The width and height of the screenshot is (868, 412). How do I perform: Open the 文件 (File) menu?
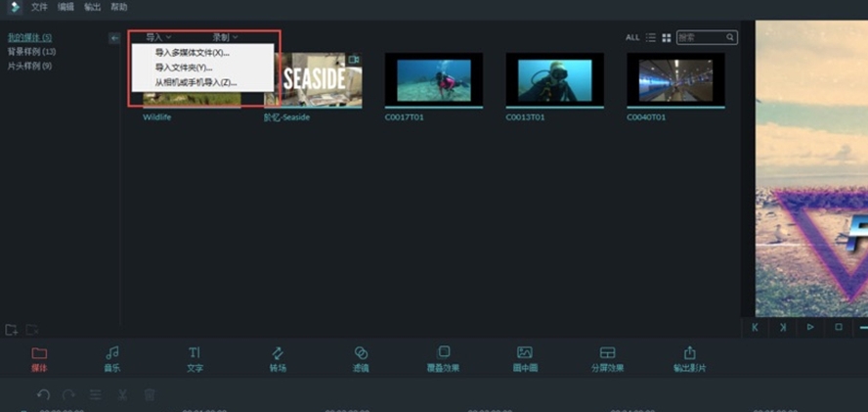pos(39,7)
